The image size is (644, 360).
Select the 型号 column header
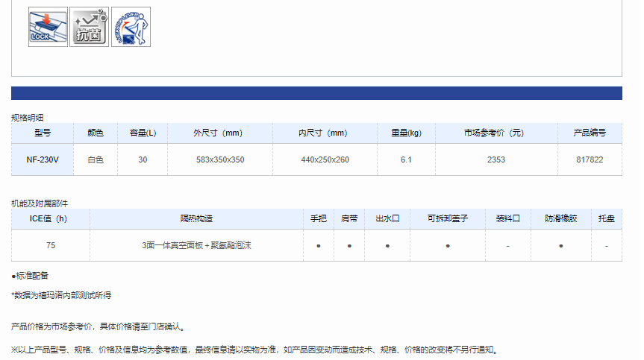point(43,133)
